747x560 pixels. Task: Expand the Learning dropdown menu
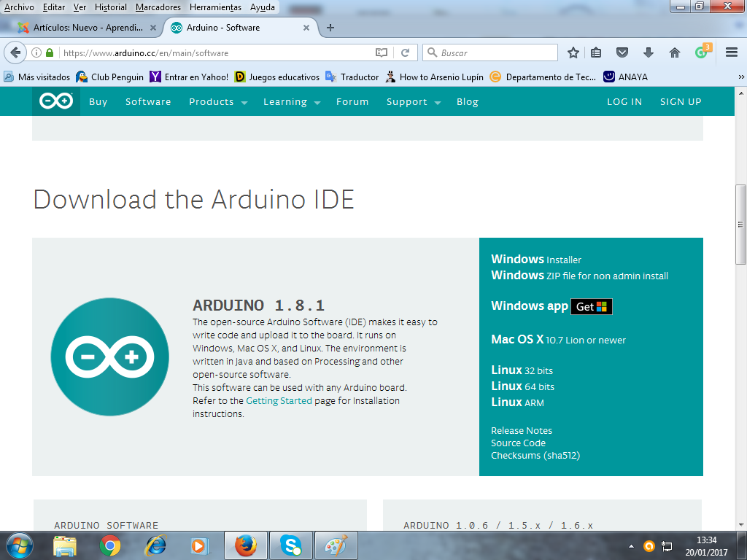(x=292, y=102)
